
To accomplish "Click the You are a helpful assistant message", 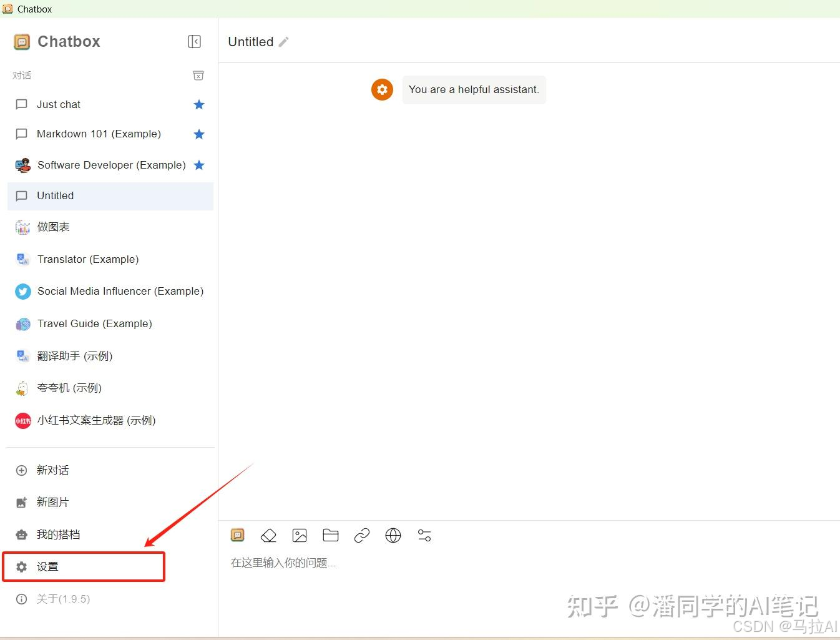I will pos(474,89).
